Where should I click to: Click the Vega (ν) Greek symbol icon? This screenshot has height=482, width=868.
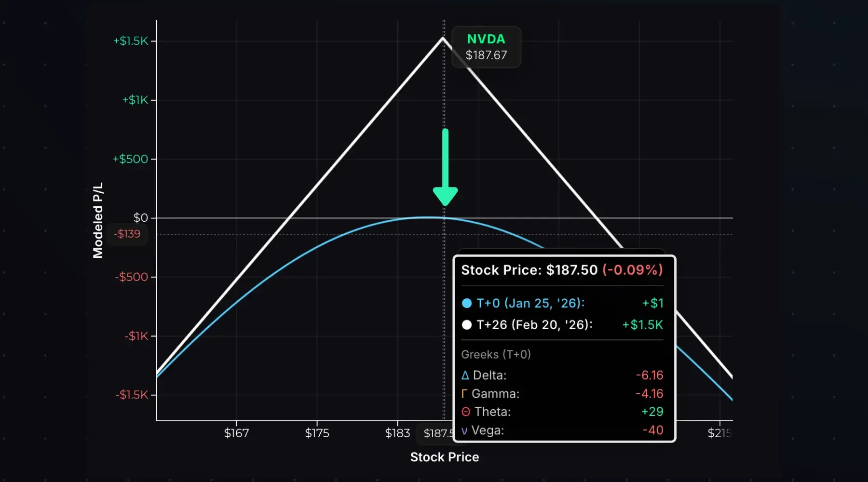point(464,430)
